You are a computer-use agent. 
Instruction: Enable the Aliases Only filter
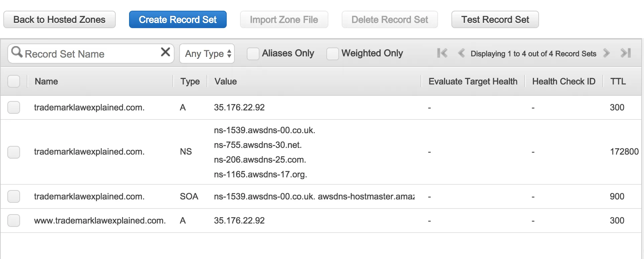pyautogui.click(x=253, y=54)
